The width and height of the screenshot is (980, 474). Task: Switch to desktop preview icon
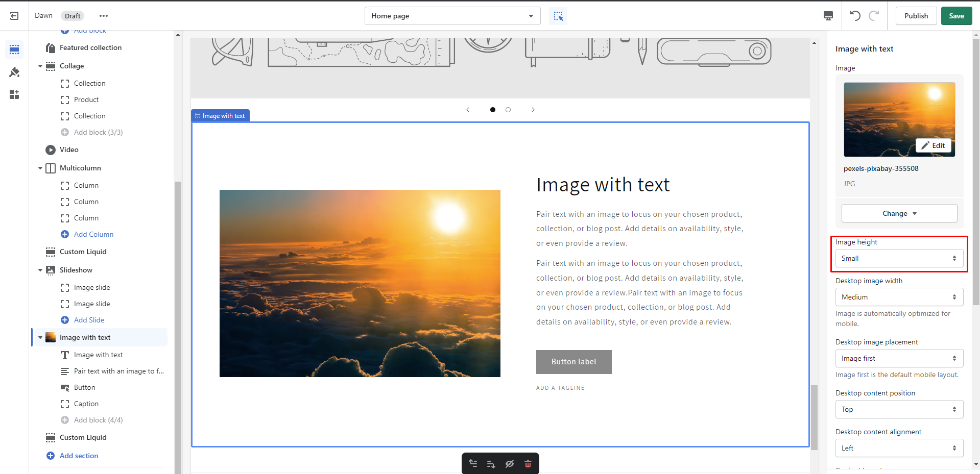point(828,16)
